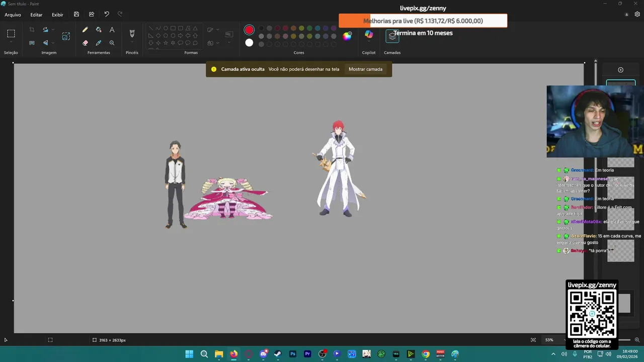The width and height of the screenshot is (644, 362).
Task: Open Paint settings gear
Action: click(x=637, y=15)
